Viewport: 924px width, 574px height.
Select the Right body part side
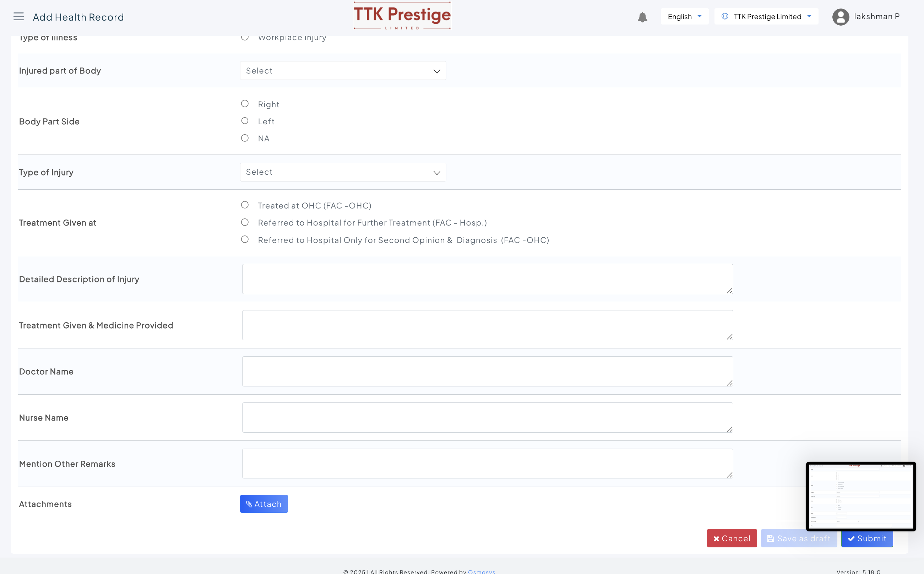(245, 104)
